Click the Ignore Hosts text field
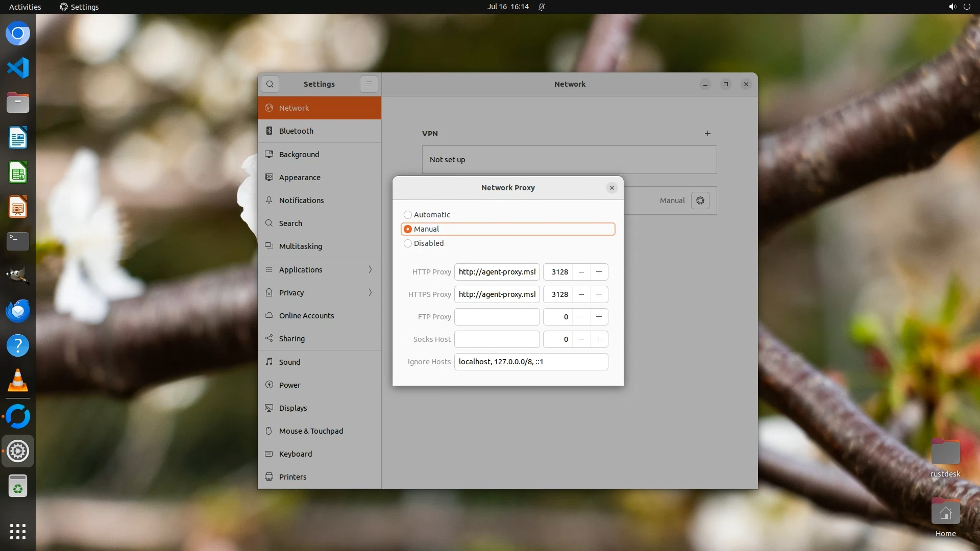The image size is (980, 551). (x=531, y=362)
